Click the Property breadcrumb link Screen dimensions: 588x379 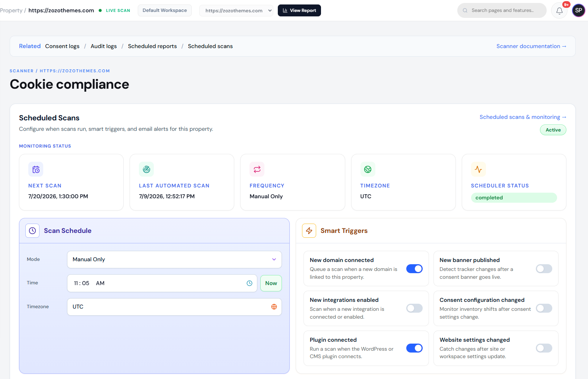click(x=11, y=10)
